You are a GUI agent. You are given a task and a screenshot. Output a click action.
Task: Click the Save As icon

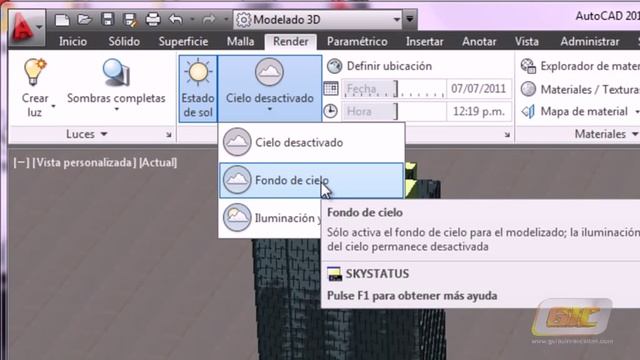point(130,19)
